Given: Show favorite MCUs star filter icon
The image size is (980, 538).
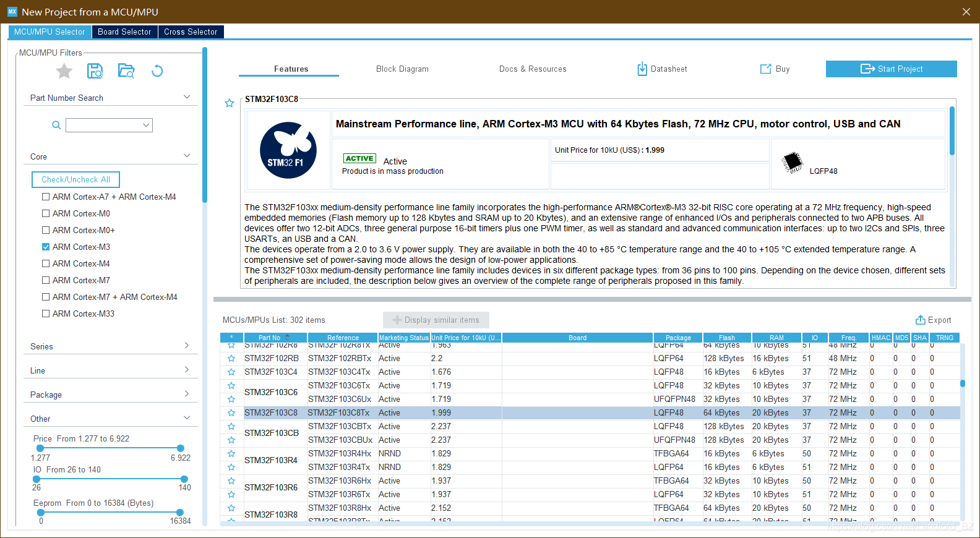Looking at the screenshot, I should click(x=64, y=71).
